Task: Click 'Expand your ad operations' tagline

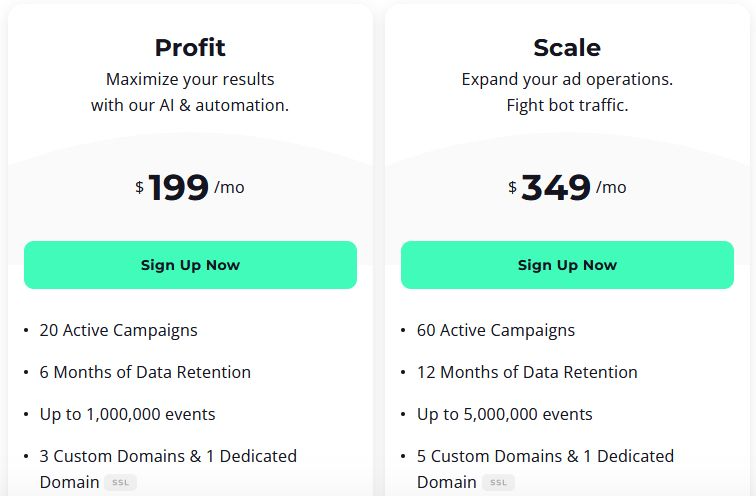Action: tap(567, 79)
